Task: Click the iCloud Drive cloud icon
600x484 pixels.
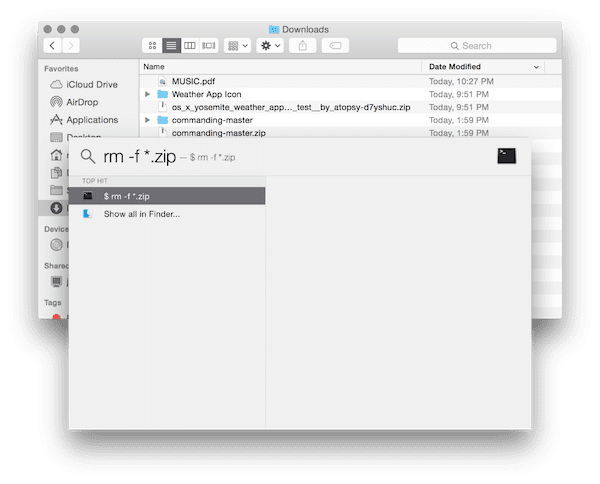Action: (56, 85)
